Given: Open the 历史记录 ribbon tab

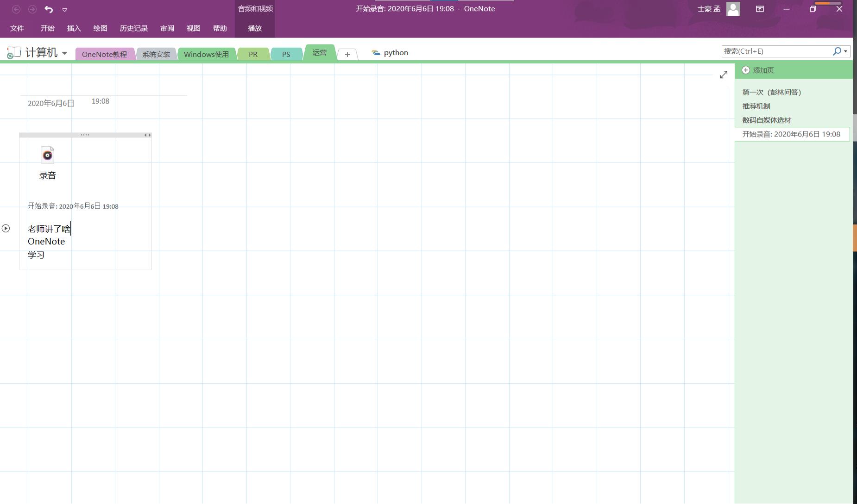Looking at the screenshot, I should click(x=133, y=28).
